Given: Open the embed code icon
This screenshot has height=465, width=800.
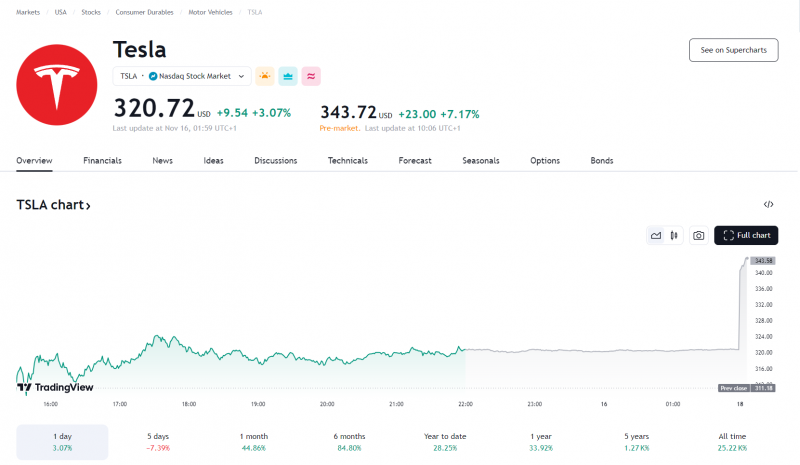Looking at the screenshot, I should click(x=768, y=204).
